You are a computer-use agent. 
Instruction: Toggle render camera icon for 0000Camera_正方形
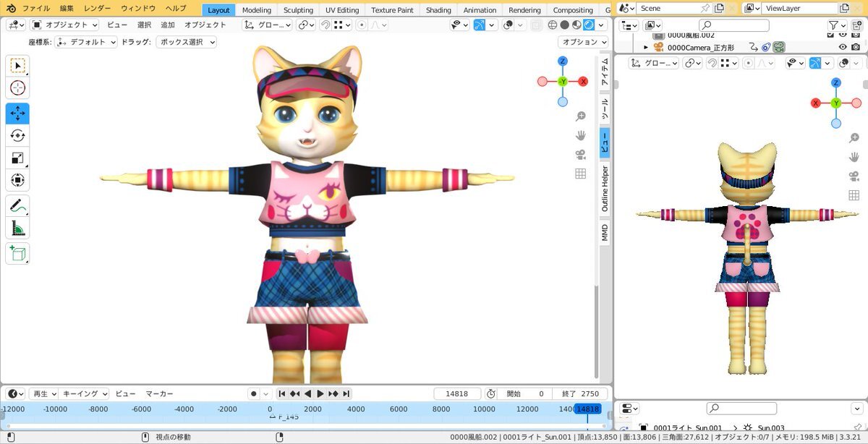tap(855, 47)
